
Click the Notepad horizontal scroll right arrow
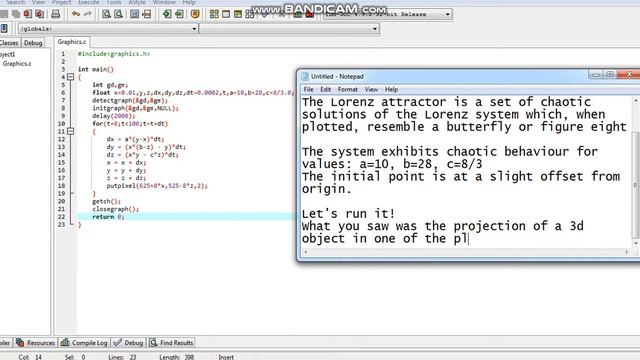[627, 252]
